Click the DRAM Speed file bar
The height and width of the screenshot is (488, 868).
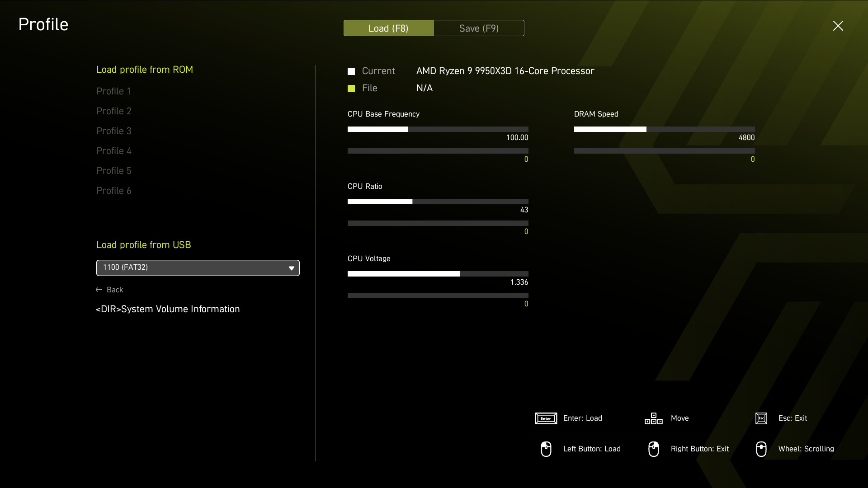[x=665, y=151]
